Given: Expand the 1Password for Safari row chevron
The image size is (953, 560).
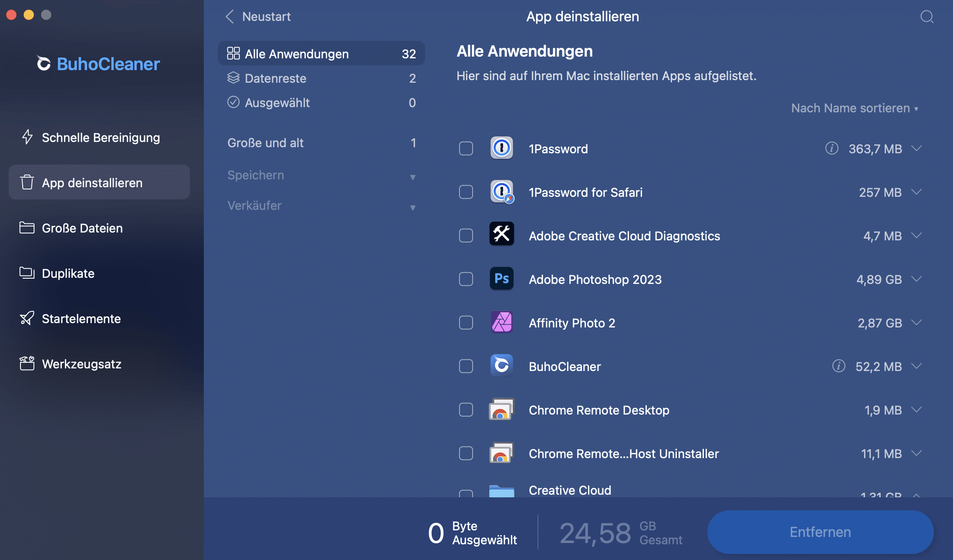Looking at the screenshot, I should coord(916,192).
